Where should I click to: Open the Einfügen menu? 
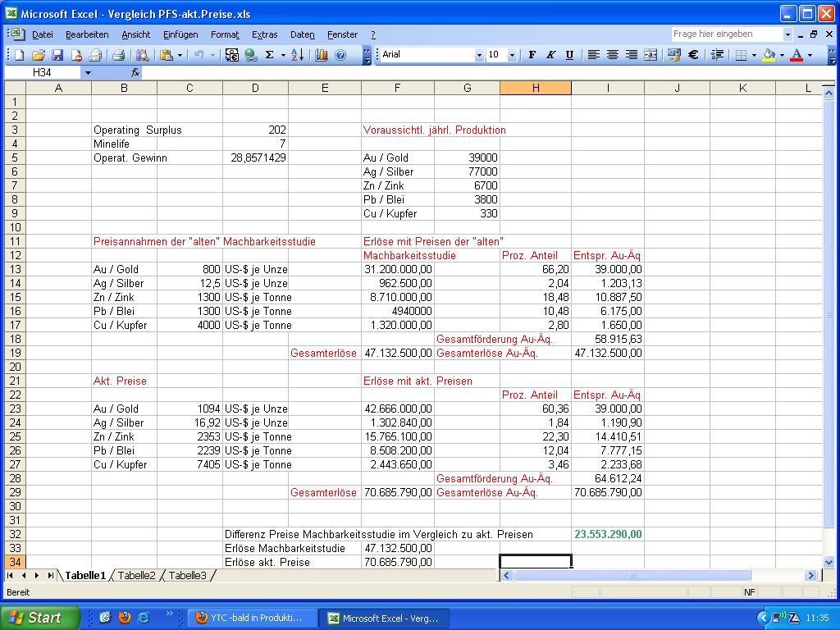(180, 34)
